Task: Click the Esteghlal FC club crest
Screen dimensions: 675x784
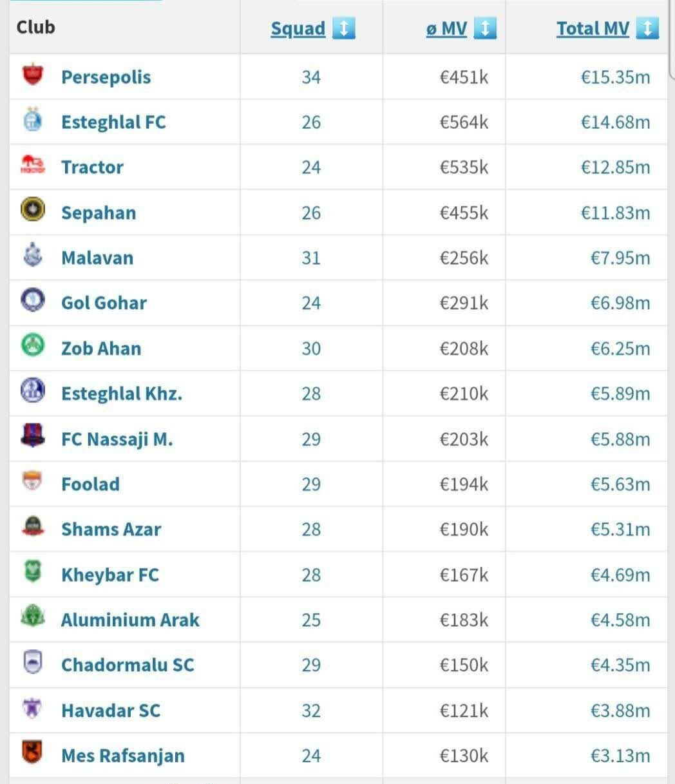Action: tap(32, 120)
